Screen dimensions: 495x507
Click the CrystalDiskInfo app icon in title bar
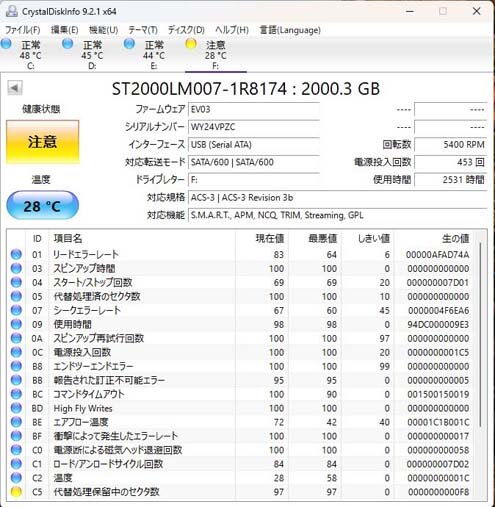tap(11, 11)
